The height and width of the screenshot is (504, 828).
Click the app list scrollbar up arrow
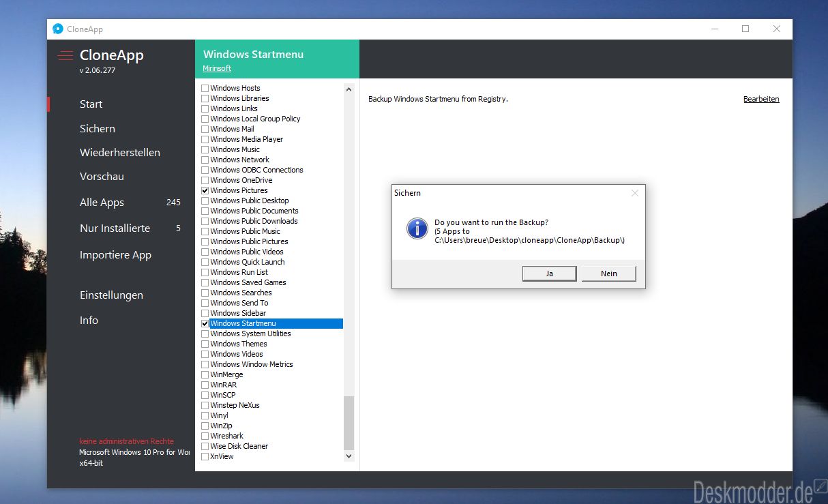[349, 89]
